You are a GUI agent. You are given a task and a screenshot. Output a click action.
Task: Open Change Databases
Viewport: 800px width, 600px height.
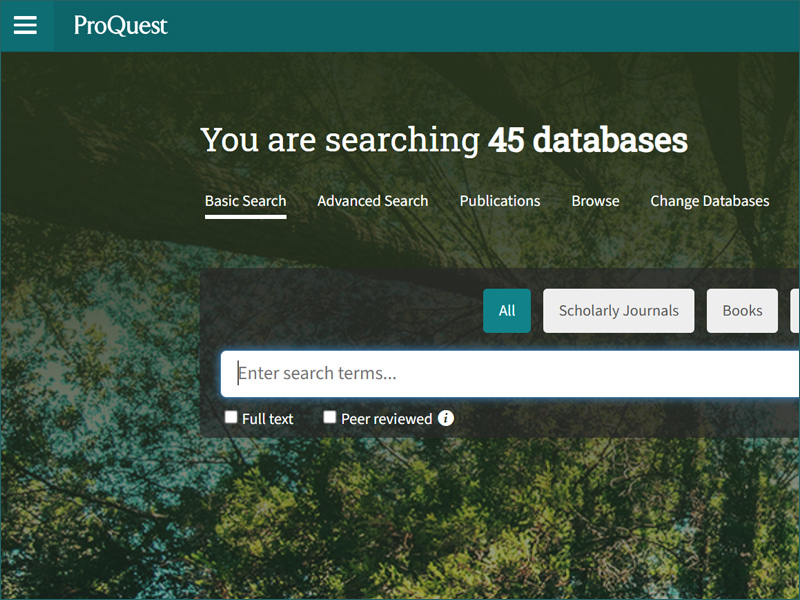pyautogui.click(x=709, y=201)
